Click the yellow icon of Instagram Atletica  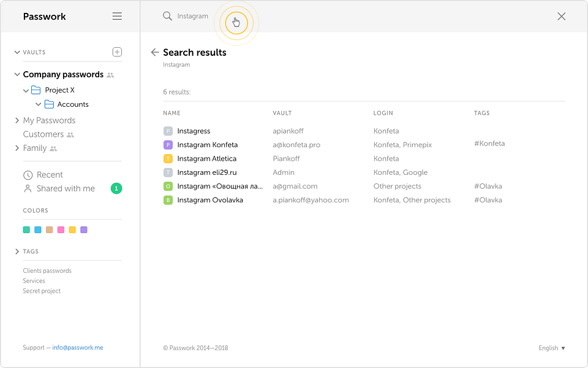pos(168,159)
